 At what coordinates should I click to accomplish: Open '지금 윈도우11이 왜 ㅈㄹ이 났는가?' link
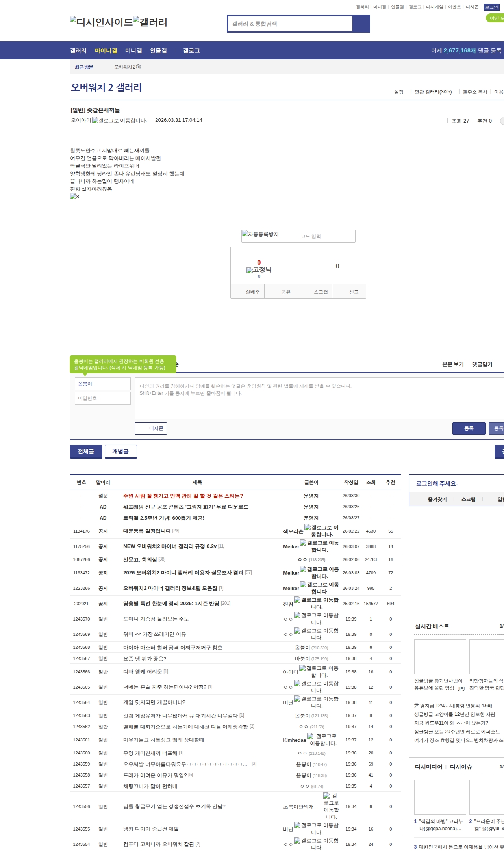[451, 723]
